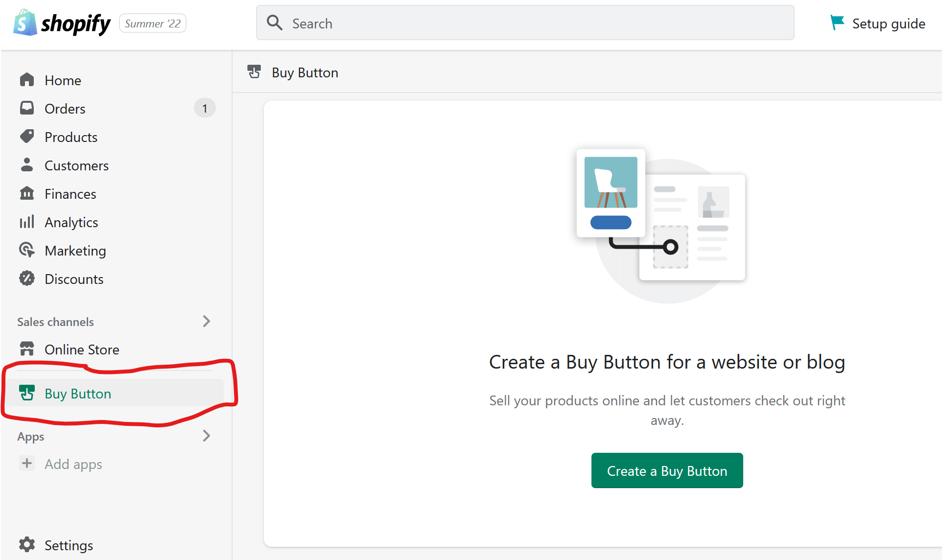Click the Orders inbox icon
This screenshot has width=942, height=560.
(27, 108)
